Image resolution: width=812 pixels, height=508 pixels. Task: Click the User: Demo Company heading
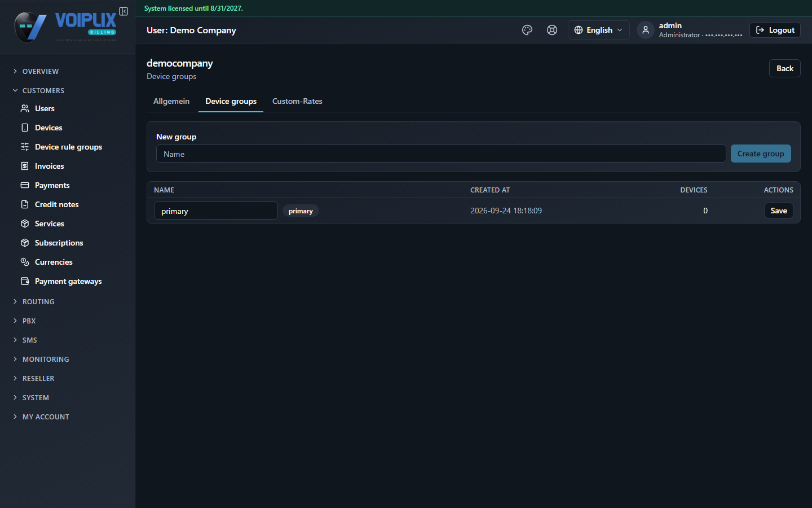click(x=191, y=30)
